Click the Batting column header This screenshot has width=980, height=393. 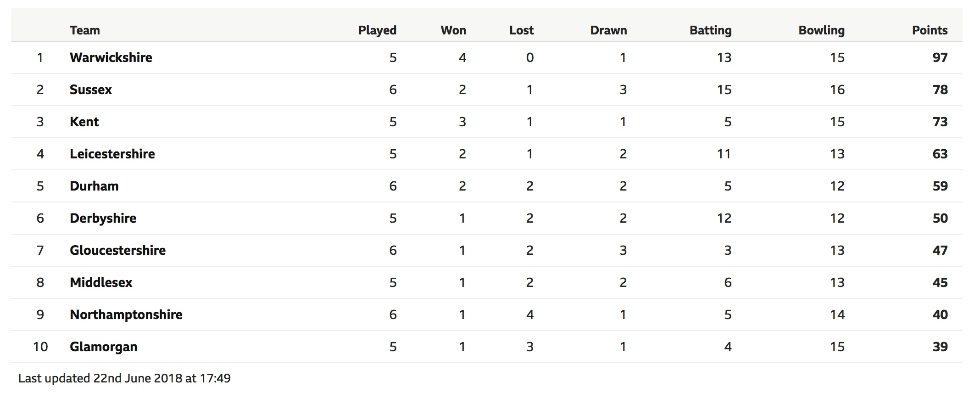[711, 30]
